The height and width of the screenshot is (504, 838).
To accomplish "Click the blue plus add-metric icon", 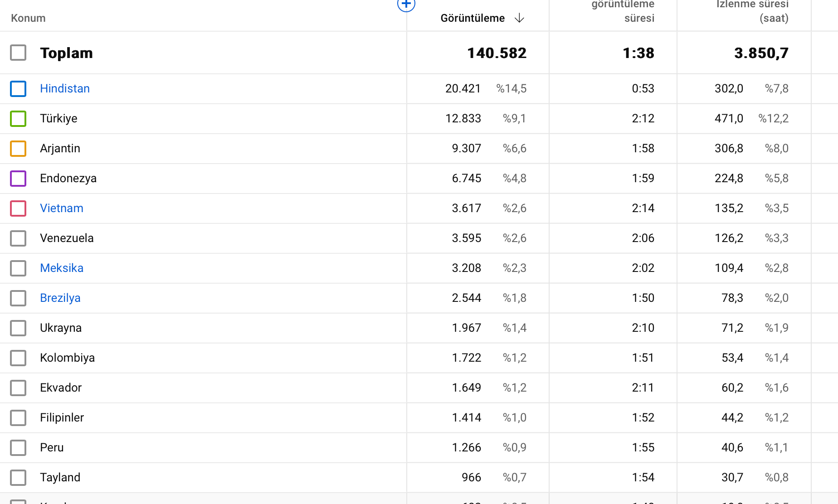I will pos(406,5).
